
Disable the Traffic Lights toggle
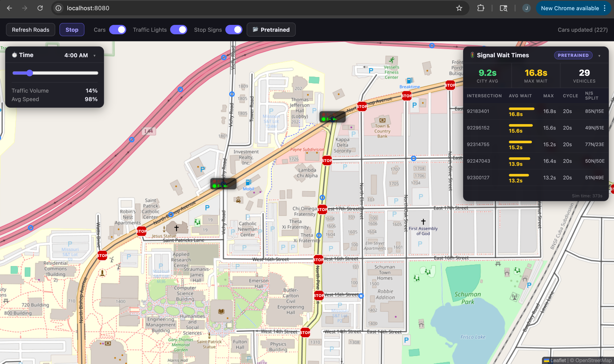pos(179,30)
